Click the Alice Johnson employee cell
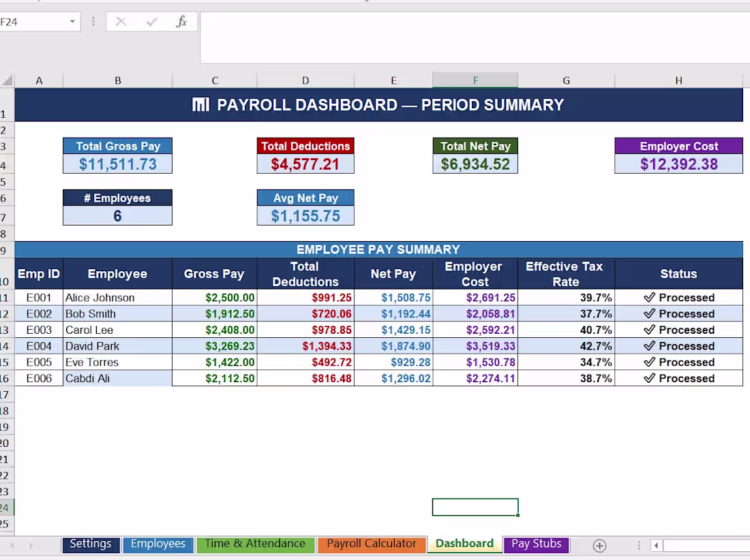Image resolution: width=750 pixels, height=560 pixels. [x=118, y=298]
